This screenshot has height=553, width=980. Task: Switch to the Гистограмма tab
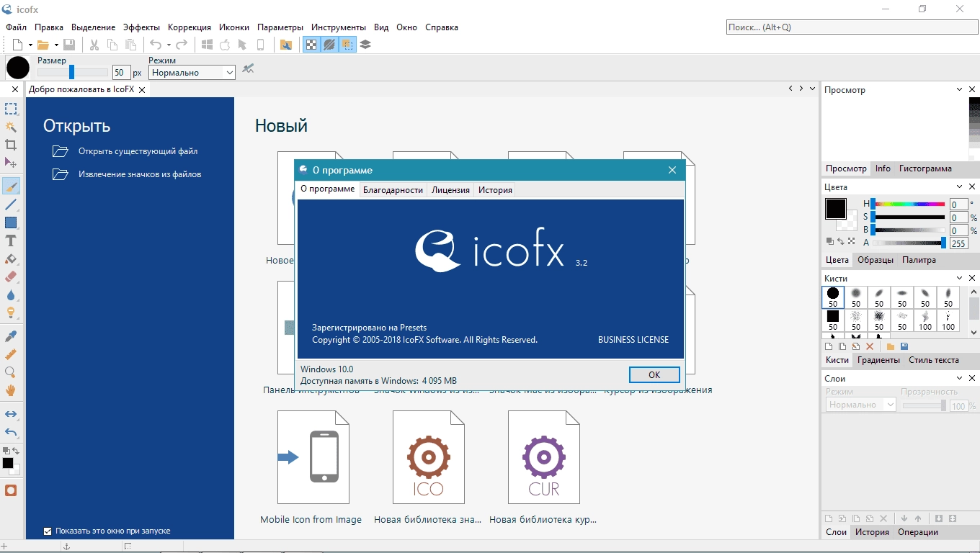[925, 168]
